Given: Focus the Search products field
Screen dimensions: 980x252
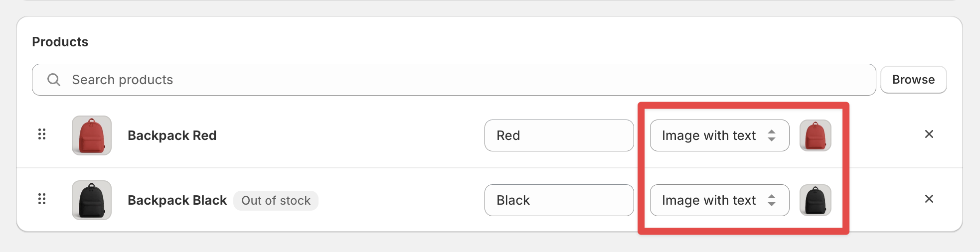Looking at the screenshot, I should coord(454,80).
